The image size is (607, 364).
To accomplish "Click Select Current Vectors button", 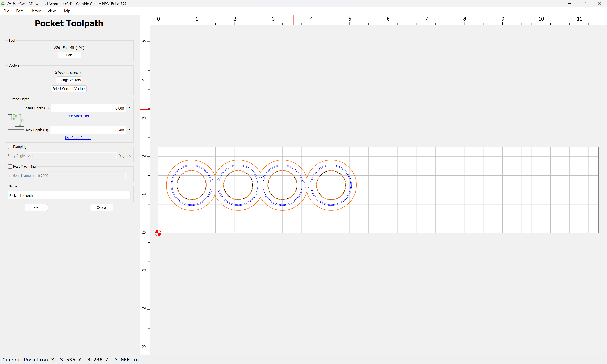I will [69, 89].
